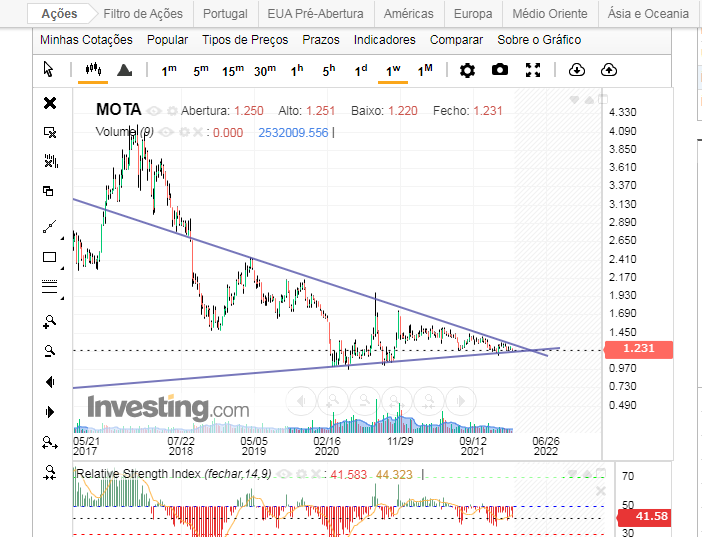
Task: Select the horizontal lines Fibonacci tool
Action: pos(49,287)
